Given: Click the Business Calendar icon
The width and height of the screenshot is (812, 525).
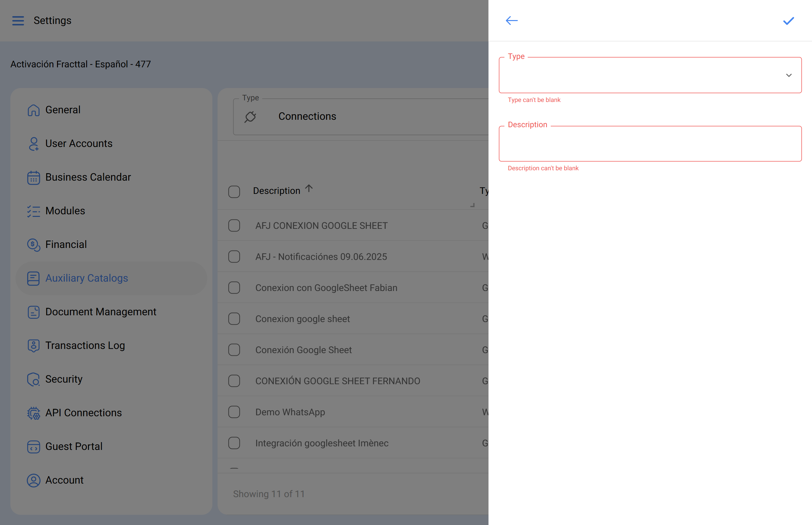Looking at the screenshot, I should pyautogui.click(x=33, y=177).
